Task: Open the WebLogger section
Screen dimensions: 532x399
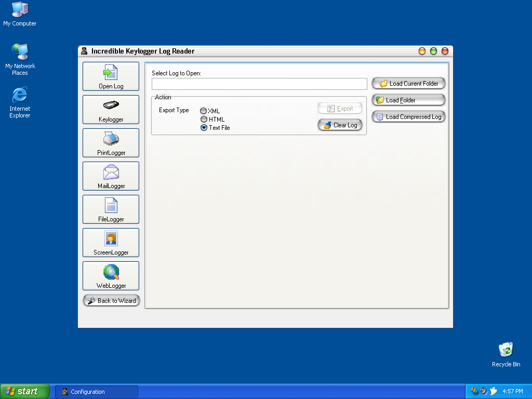Action: (x=111, y=276)
